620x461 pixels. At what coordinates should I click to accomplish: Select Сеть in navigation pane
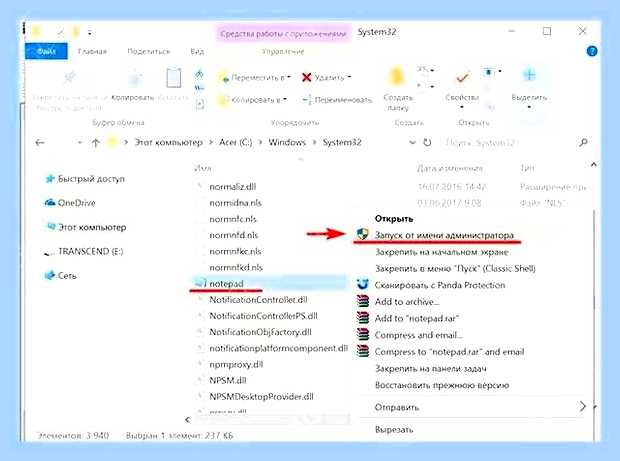(x=60, y=276)
